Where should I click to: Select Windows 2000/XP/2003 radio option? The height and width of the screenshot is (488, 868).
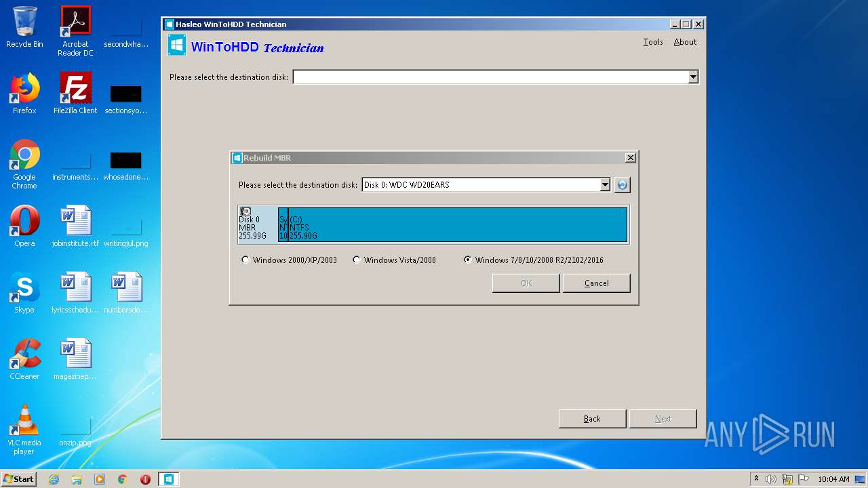click(x=289, y=260)
